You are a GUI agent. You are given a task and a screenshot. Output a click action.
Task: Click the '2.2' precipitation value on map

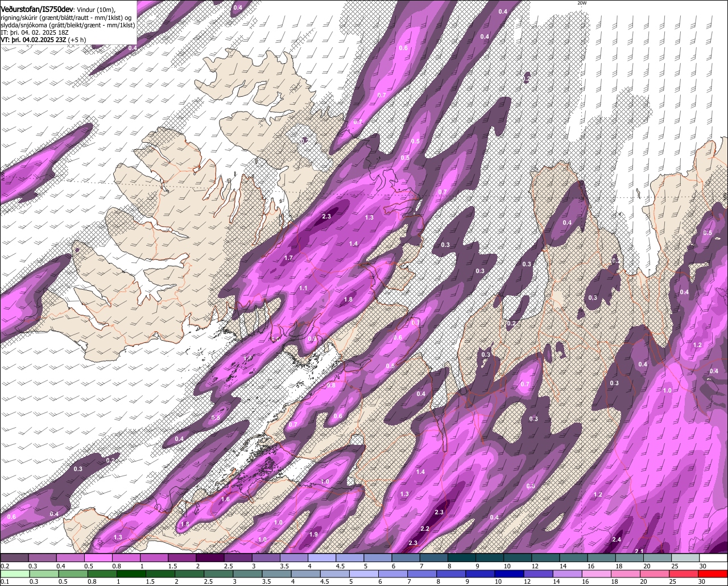tap(425, 529)
